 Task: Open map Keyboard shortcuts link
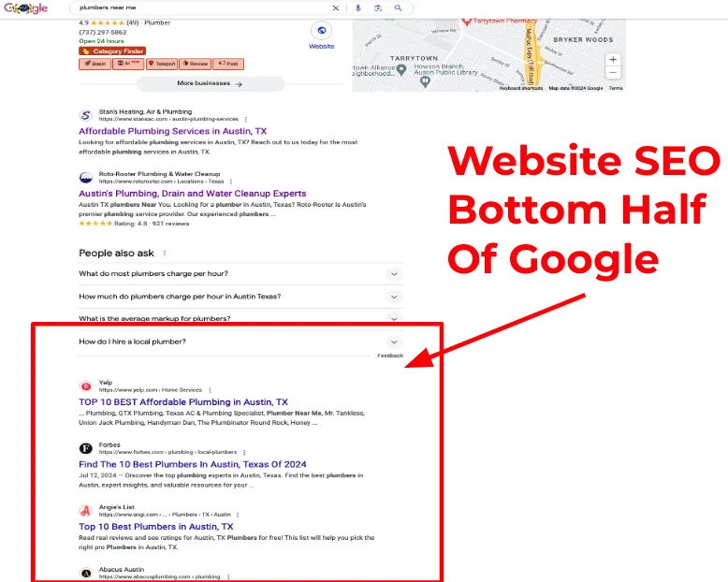tap(521, 88)
